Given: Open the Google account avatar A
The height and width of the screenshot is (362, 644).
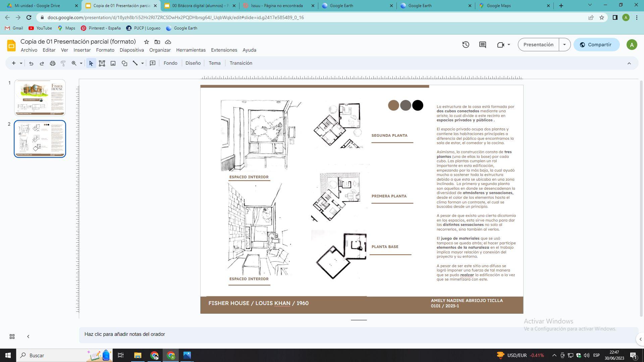Looking at the screenshot, I should coord(632,45).
